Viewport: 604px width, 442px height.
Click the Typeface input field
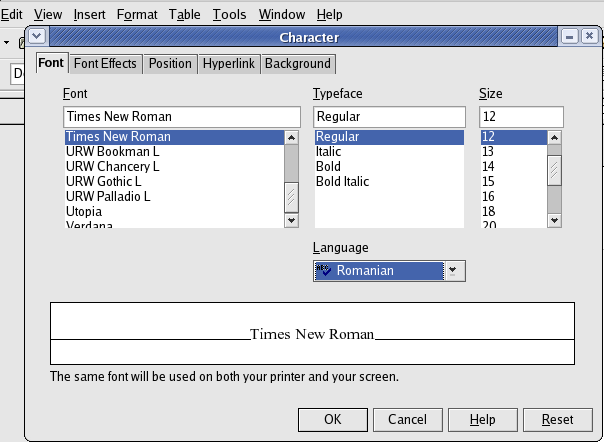click(389, 117)
